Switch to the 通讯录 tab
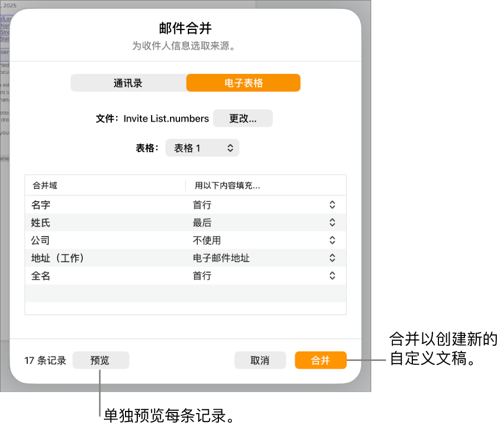Screen dimensions: 504x427 (128, 82)
